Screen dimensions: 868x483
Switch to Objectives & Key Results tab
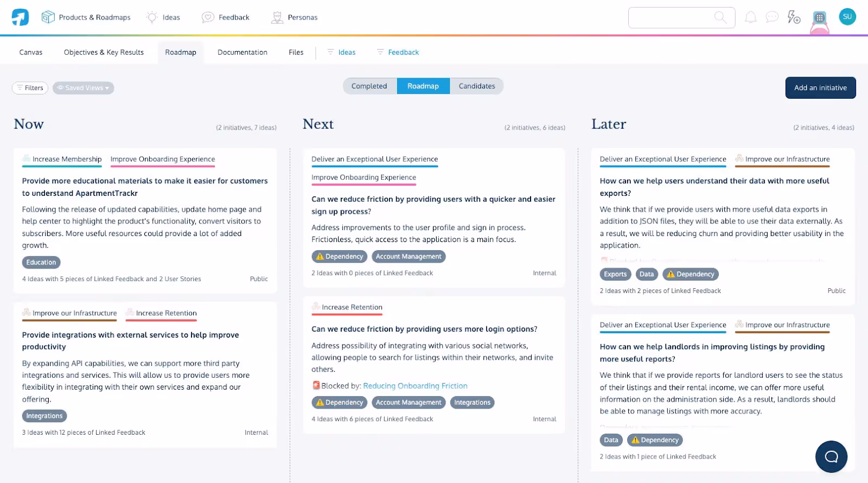104,52
